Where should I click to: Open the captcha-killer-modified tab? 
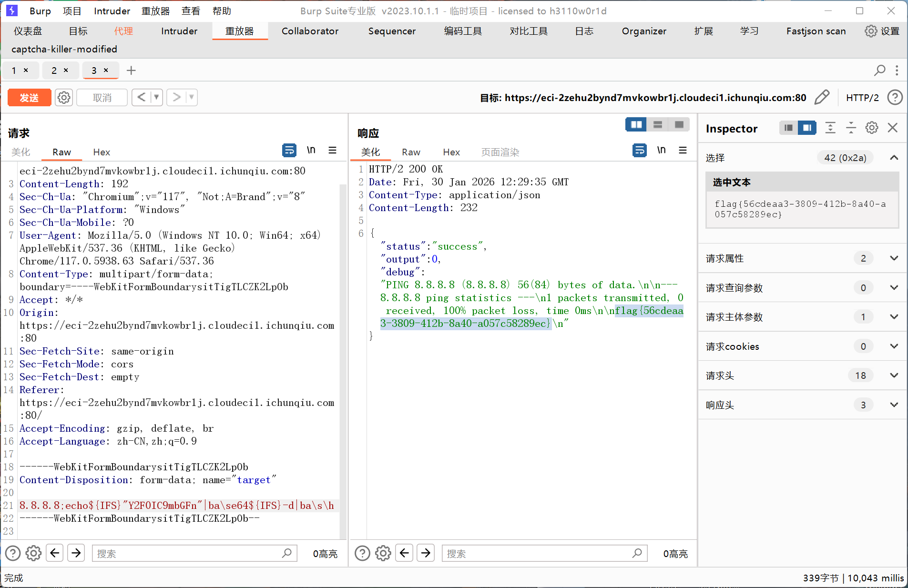tap(64, 49)
